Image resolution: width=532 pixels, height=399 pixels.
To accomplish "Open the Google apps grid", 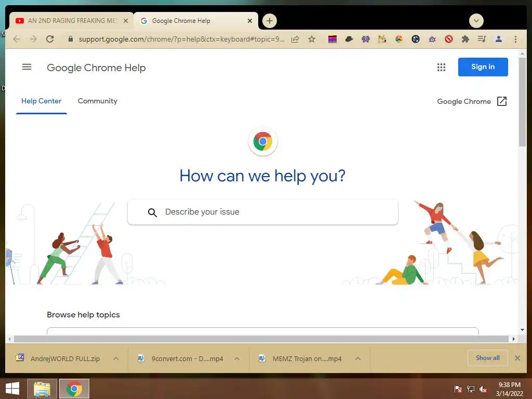I will click(441, 67).
